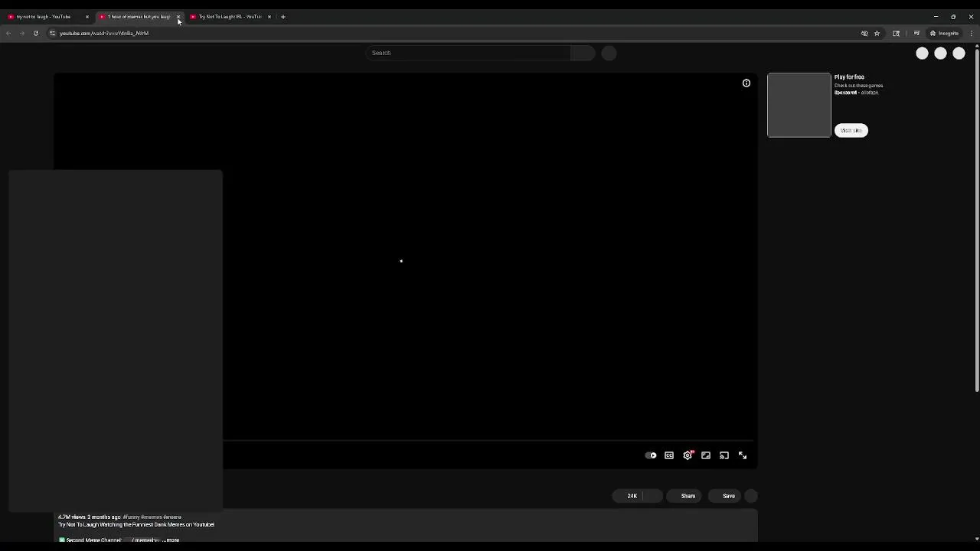This screenshot has height=551, width=980.
Task: Switch to 'Try Not To Laugh: IRL' tab
Action: click(230, 17)
